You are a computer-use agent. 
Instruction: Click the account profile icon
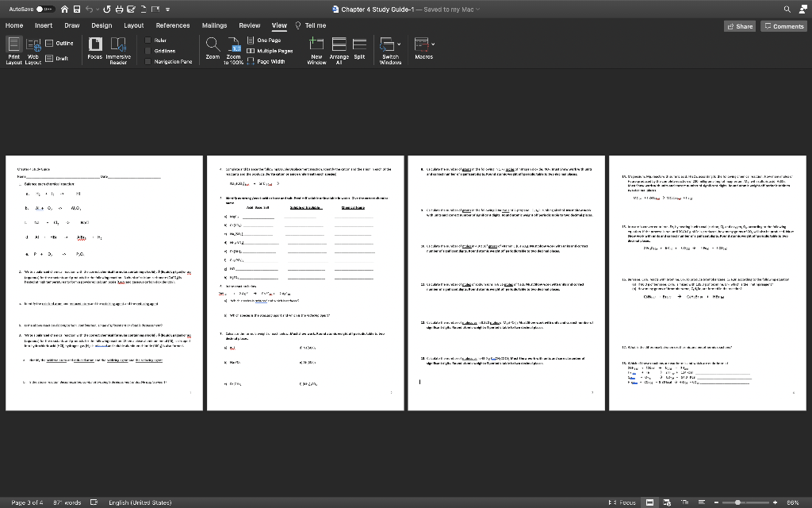pyautogui.click(x=802, y=10)
